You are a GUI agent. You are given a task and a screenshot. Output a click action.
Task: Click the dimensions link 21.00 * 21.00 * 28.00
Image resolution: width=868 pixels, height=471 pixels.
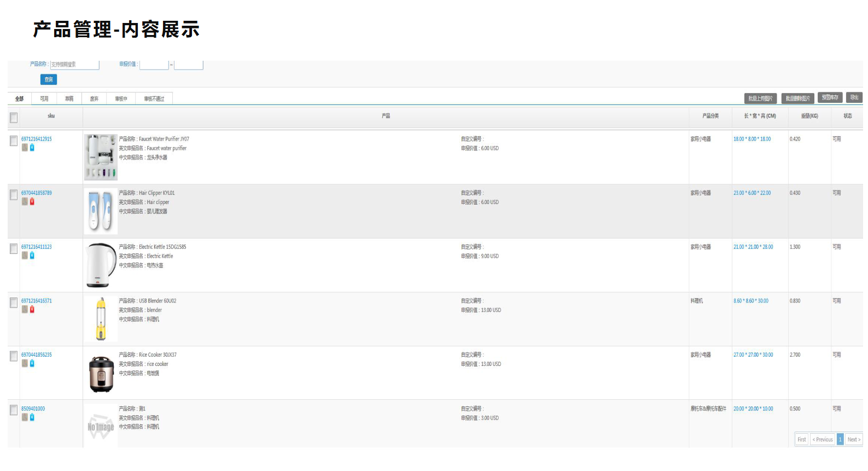(753, 247)
